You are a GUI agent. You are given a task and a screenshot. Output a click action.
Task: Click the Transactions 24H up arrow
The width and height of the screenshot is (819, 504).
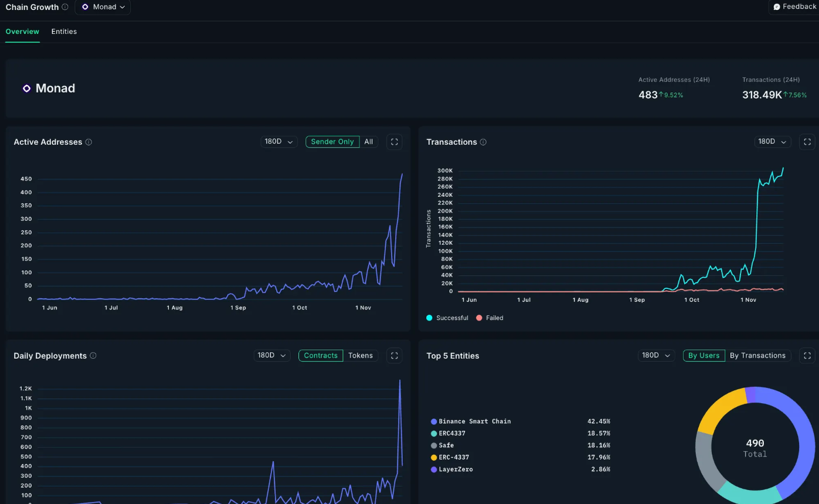tap(785, 94)
